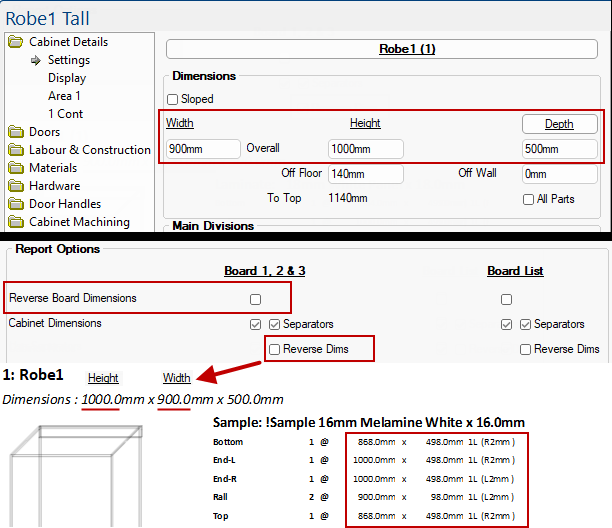Click the Robe1 (1) title button
Viewport: 612px width, 528px height.
click(407, 49)
